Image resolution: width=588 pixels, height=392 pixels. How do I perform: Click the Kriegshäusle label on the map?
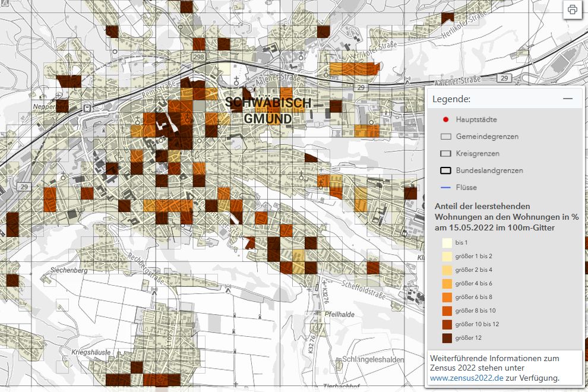(x=89, y=352)
